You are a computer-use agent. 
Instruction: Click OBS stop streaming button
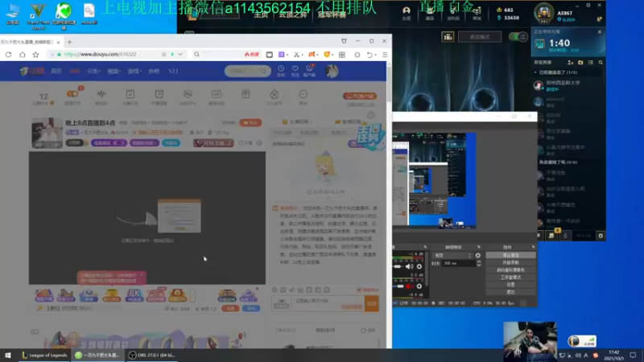click(510, 255)
